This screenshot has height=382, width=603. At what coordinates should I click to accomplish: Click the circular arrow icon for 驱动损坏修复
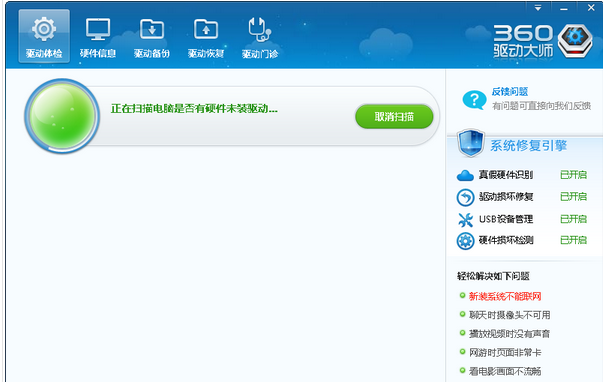tap(465, 197)
